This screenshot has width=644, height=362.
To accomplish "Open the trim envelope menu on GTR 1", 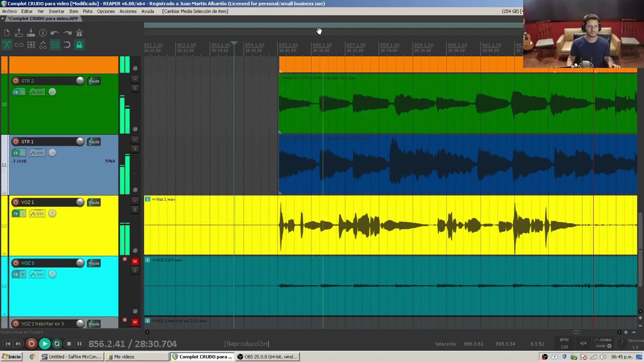I will tap(37, 153).
